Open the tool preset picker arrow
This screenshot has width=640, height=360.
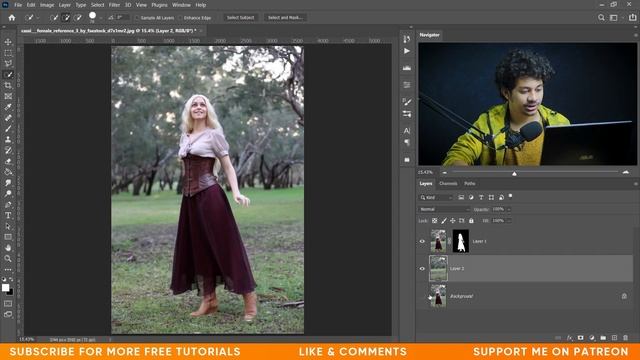38,18
